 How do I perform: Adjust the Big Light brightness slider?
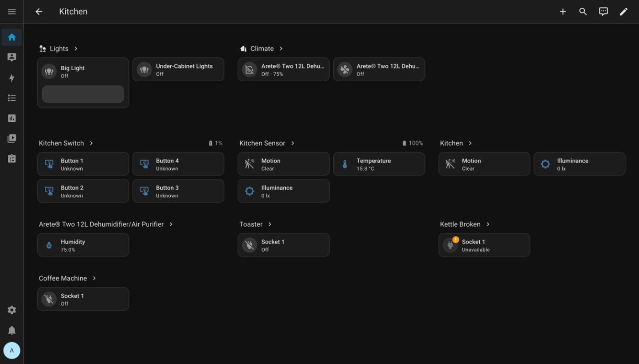pyautogui.click(x=83, y=94)
